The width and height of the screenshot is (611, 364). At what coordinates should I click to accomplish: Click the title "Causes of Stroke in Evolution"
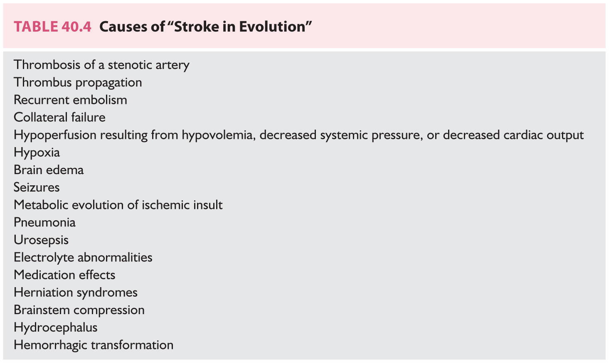pos(206,27)
